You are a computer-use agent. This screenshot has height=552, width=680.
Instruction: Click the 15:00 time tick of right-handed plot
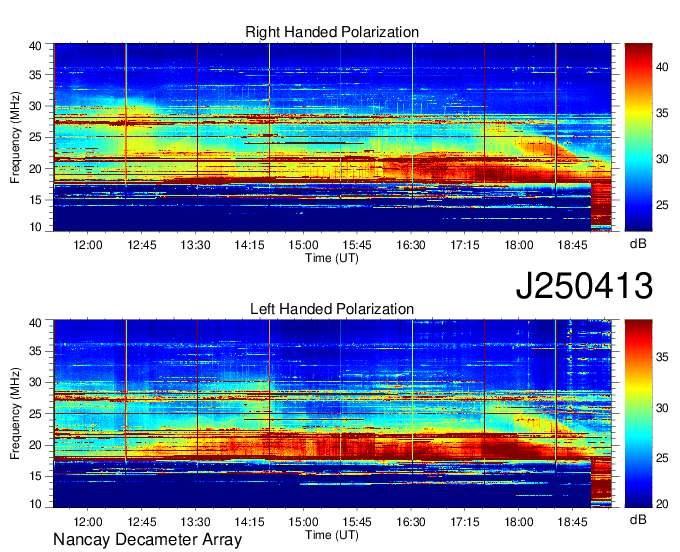[304, 245]
